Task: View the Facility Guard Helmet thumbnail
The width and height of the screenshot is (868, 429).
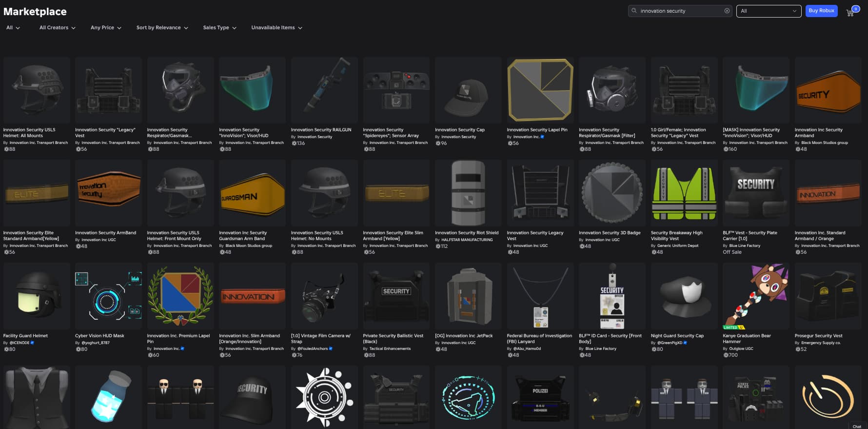Action: tap(37, 296)
